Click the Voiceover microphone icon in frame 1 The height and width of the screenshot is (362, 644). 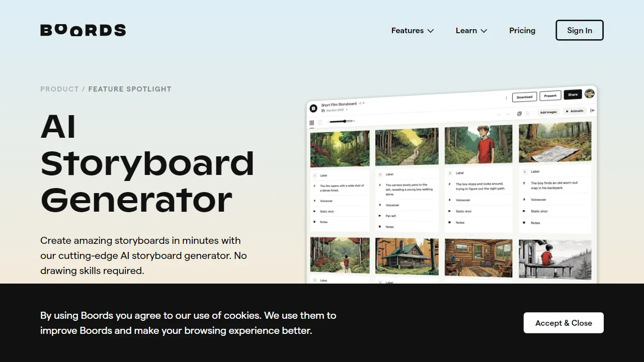(x=314, y=201)
